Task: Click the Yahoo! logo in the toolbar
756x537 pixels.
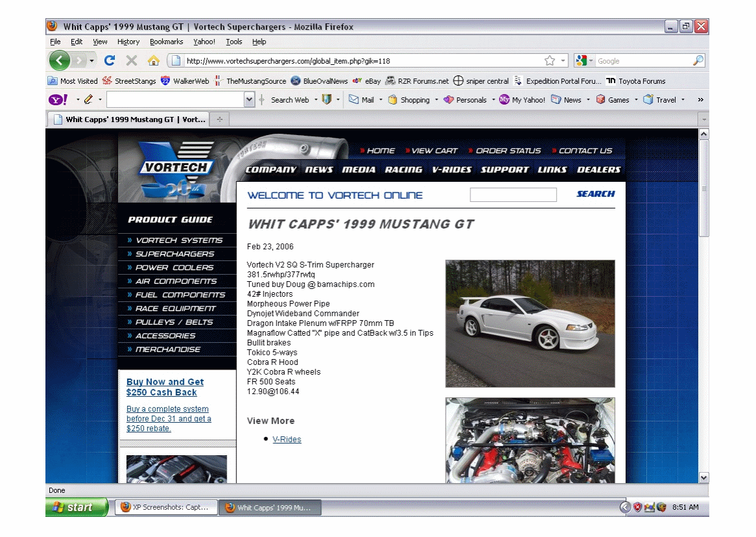Action: (58, 100)
